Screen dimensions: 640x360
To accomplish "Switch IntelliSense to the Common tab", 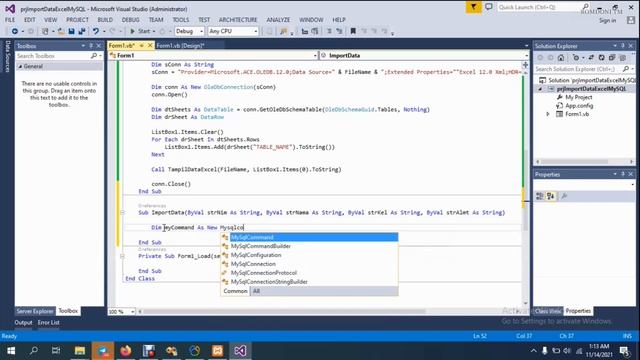I will coord(236,291).
